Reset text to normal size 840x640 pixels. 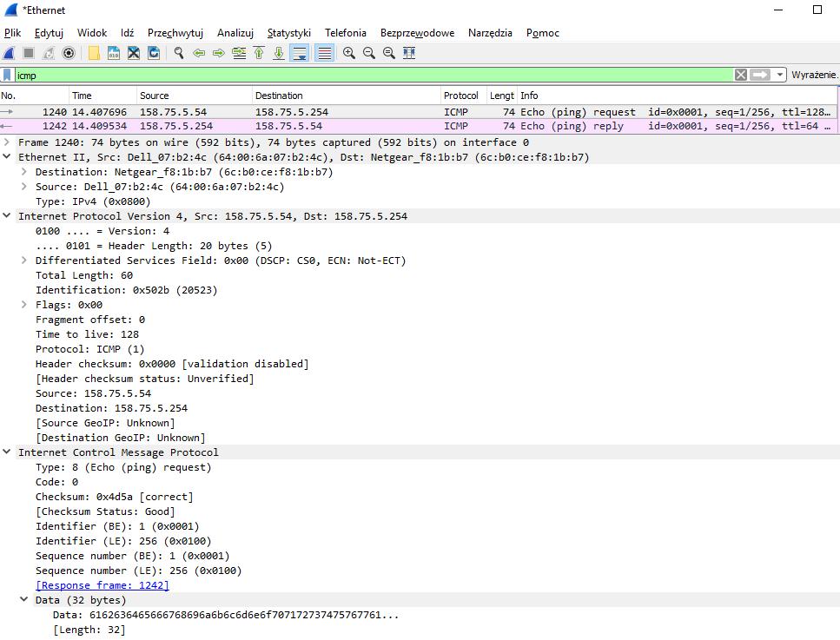tap(389, 53)
